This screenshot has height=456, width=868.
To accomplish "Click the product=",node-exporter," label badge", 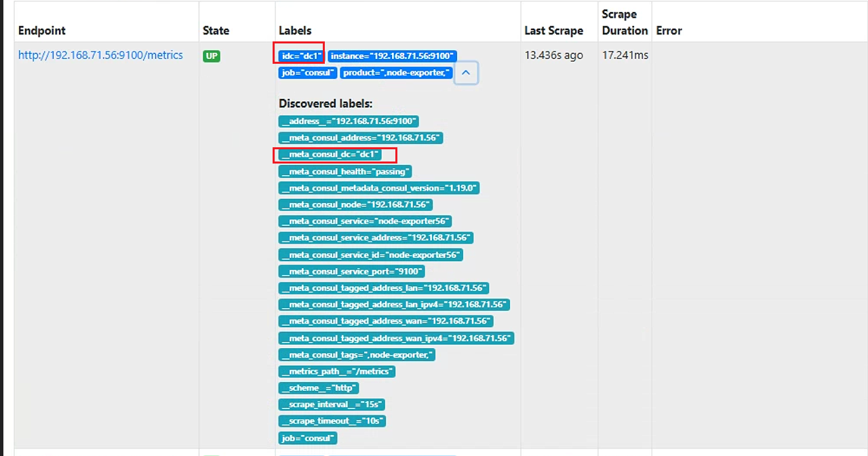I will click(396, 73).
